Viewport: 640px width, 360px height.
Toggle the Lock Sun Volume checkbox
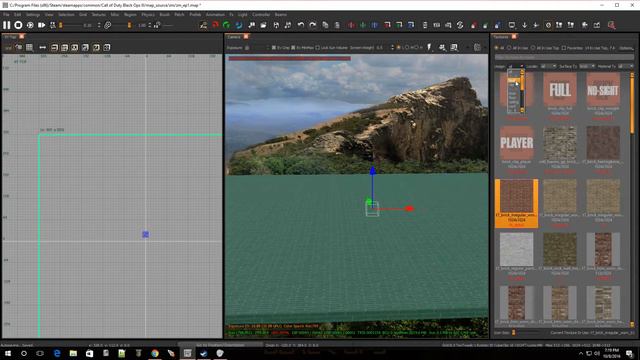coord(318,48)
